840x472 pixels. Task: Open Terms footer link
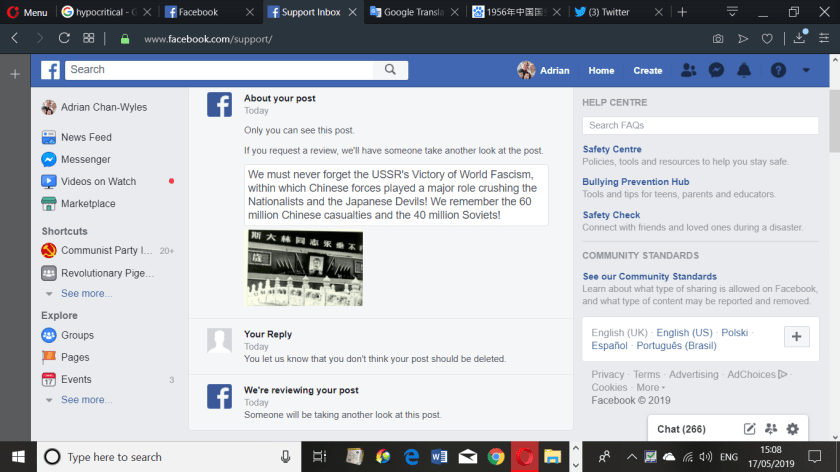(647, 374)
